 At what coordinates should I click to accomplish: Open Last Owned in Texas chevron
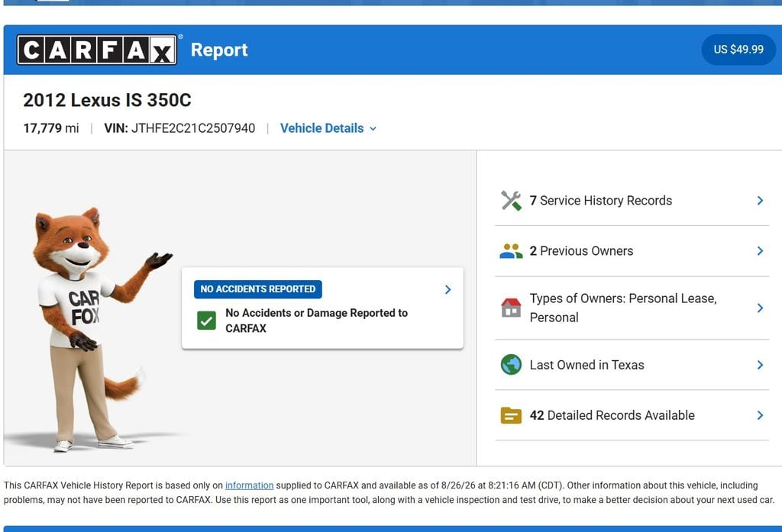[760, 365]
